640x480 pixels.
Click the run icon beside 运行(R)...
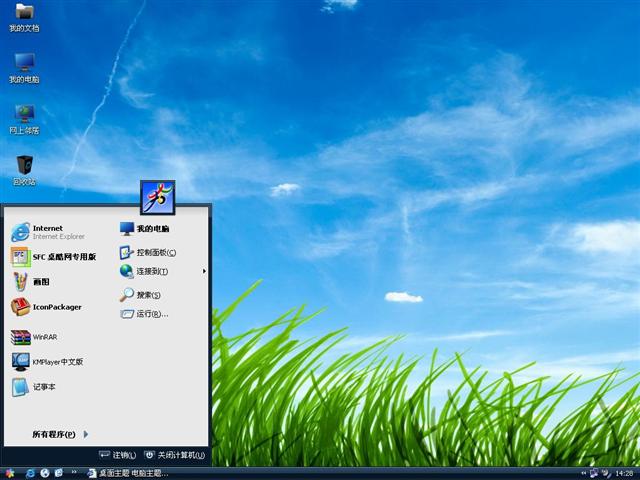click(127, 314)
